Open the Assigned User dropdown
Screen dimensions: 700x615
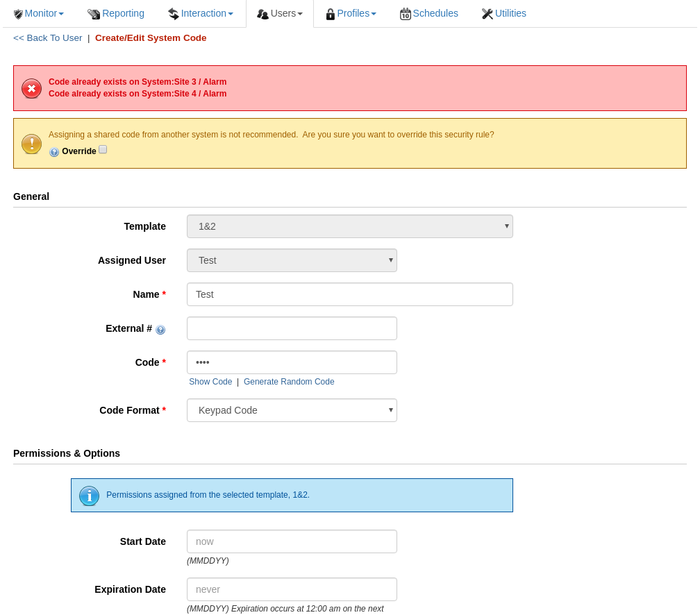[292, 260]
